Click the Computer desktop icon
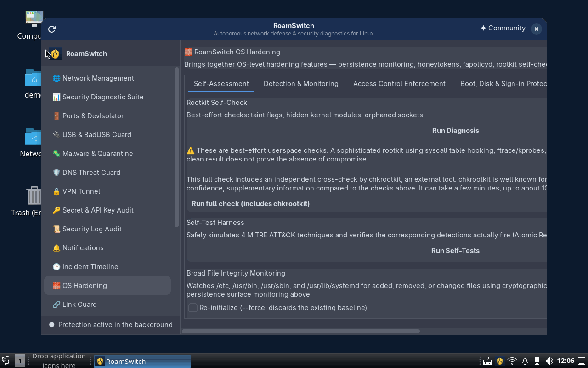588x368 pixels. point(34,19)
